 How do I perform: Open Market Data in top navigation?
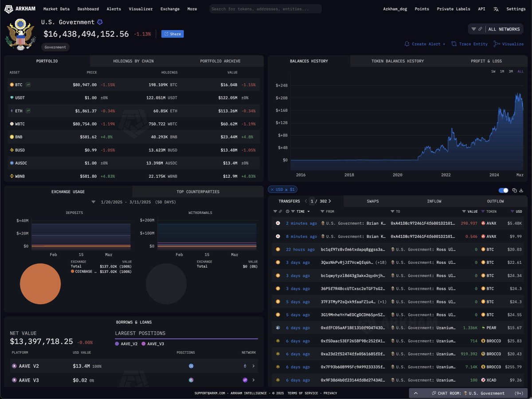56,9
